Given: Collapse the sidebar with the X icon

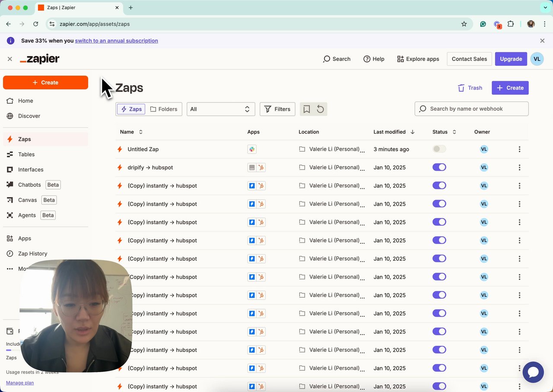Looking at the screenshot, I should (x=10, y=59).
